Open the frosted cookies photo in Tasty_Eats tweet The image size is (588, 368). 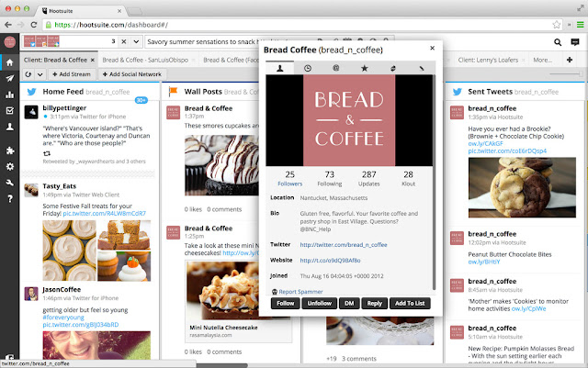pos(70,251)
